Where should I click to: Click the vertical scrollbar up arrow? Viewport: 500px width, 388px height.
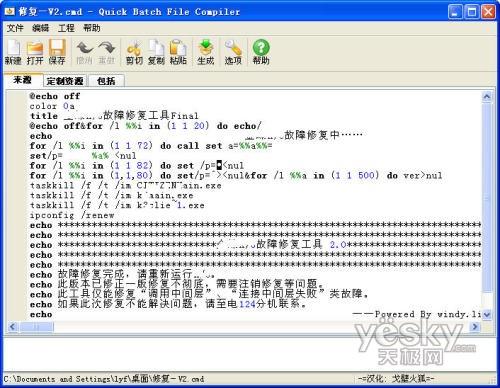point(487,97)
